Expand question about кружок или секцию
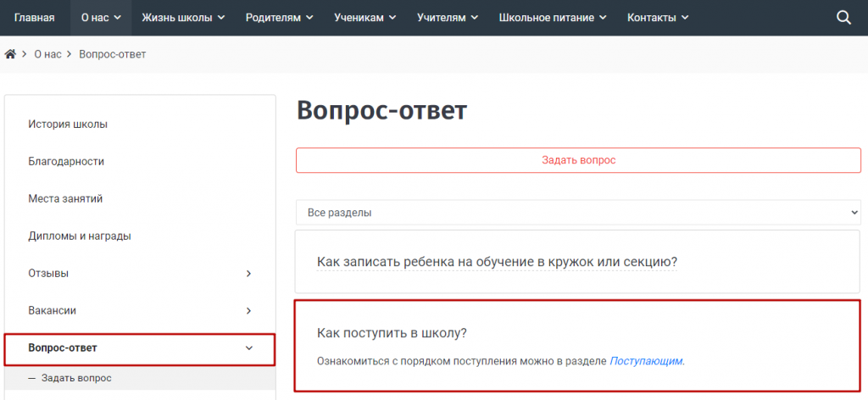The image size is (868, 400). pos(497,262)
